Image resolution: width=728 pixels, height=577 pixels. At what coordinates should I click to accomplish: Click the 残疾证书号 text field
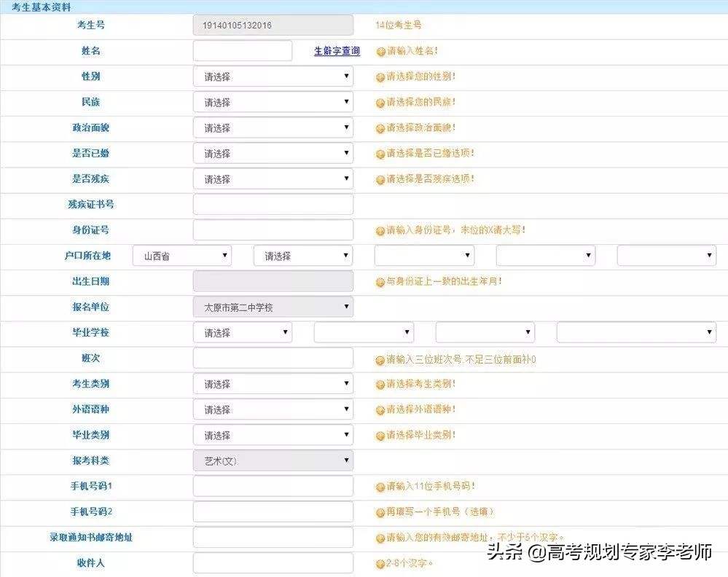tap(273, 205)
